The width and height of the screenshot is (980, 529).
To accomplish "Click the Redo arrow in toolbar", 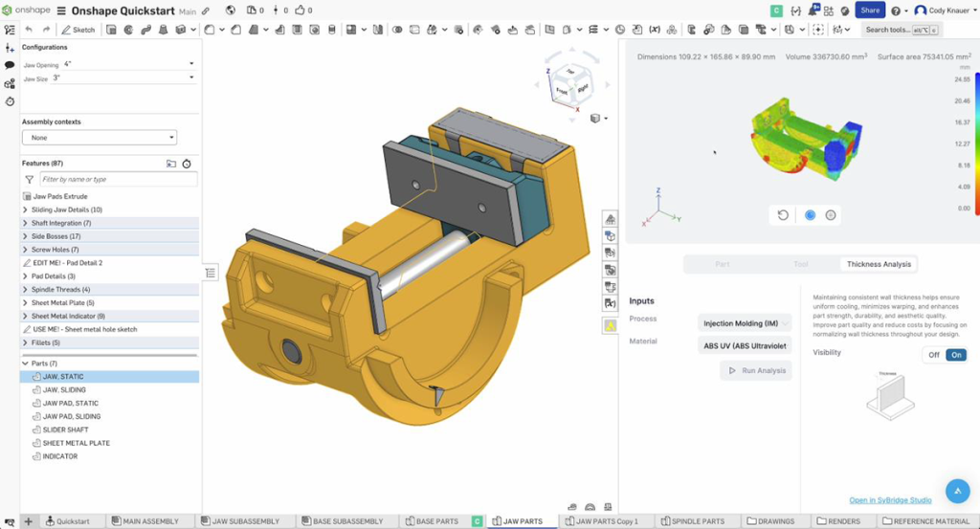I will tap(46, 30).
